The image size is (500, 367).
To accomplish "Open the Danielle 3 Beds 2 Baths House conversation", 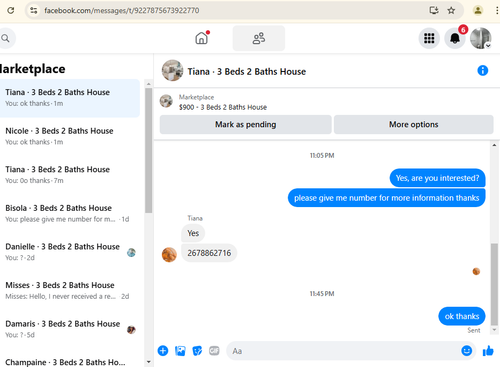I will click(70, 252).
